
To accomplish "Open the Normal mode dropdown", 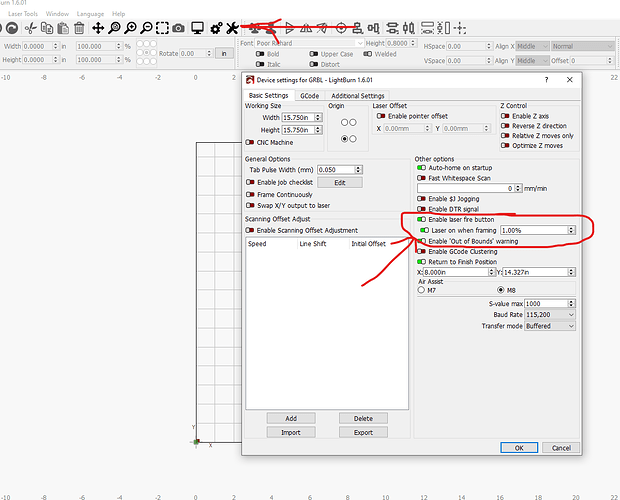I will click(583, 46).
